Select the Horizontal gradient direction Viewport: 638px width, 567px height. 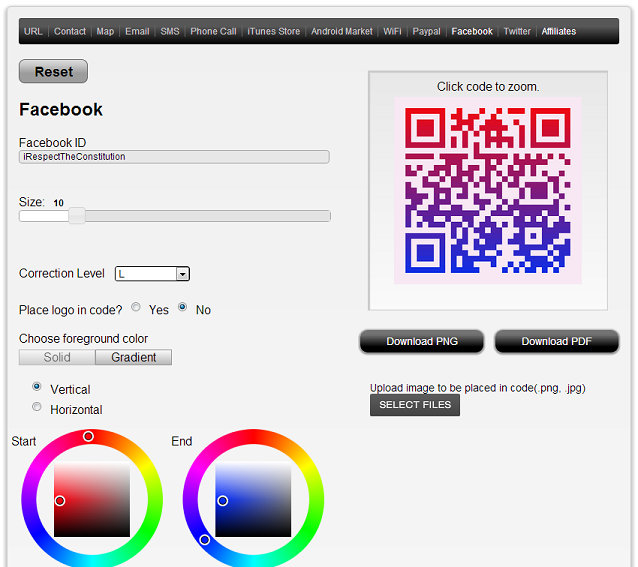37,407
